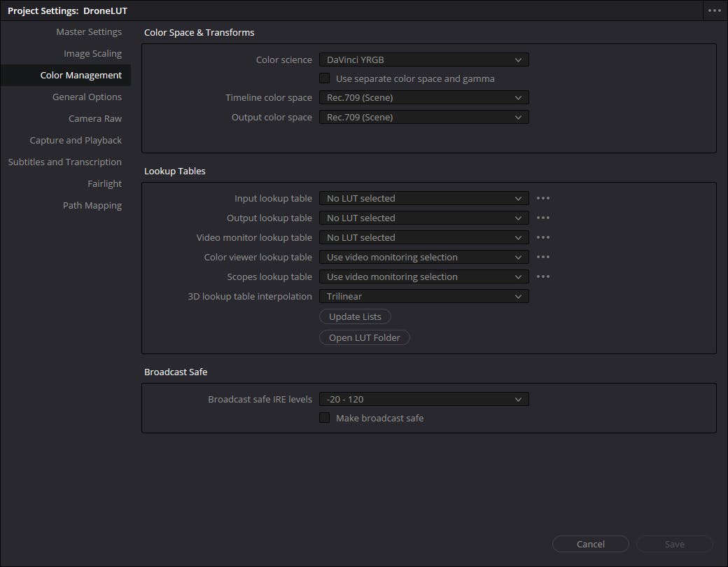This screenshot has width=728, height=567.
Task: Click three-dot icon beside Color viewer lookup table
Action: (543, 257)
